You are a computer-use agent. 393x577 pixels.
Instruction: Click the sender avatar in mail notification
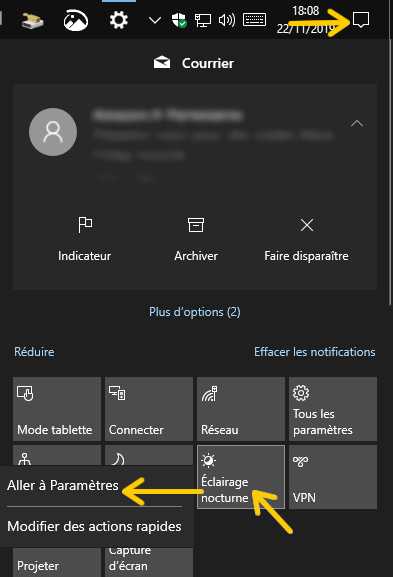pos(53,132)
